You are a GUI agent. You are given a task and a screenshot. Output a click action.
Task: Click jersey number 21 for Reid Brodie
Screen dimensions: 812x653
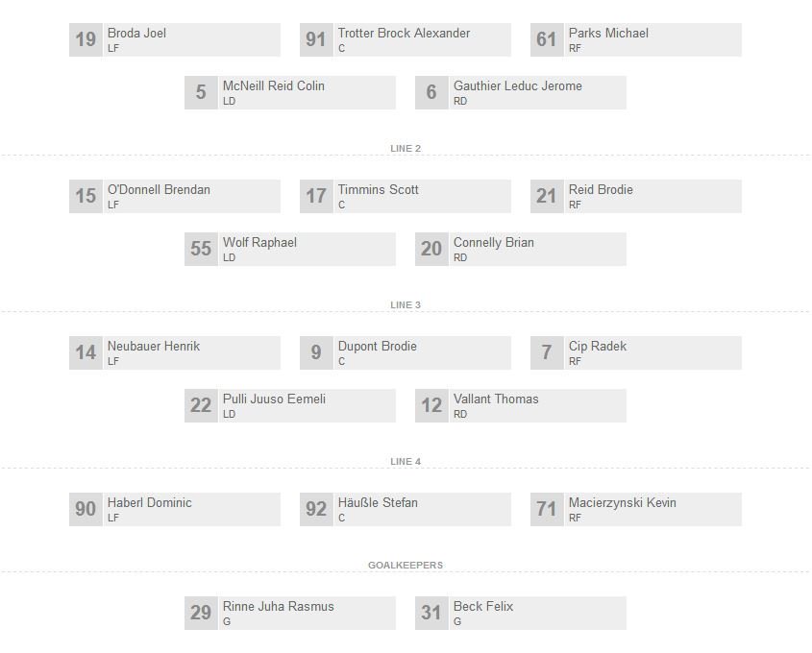(x=547, y=197)
